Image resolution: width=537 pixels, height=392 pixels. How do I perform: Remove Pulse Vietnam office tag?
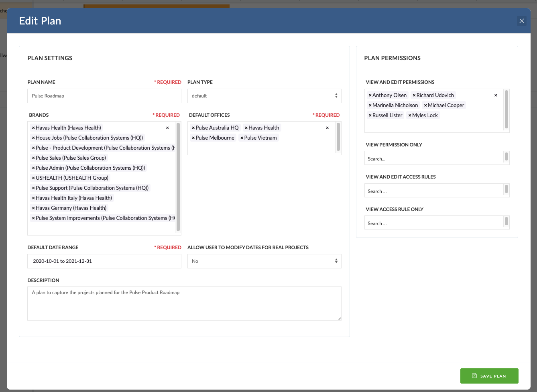pyautogui.click(x=242, y=138)
